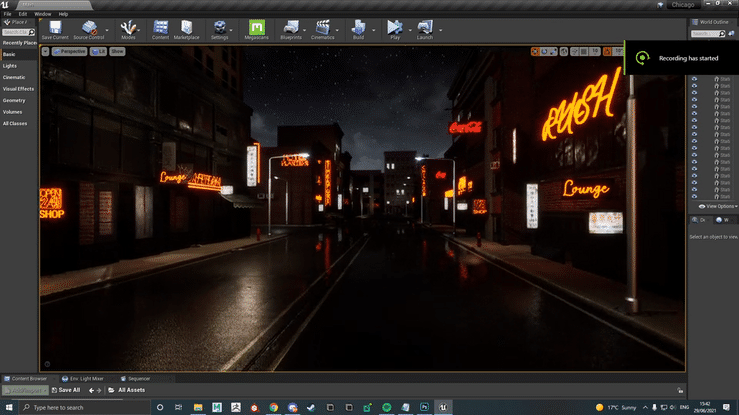Open File Explorer from the taskbar
Screen dimensions: 739x415
[198, 407]
